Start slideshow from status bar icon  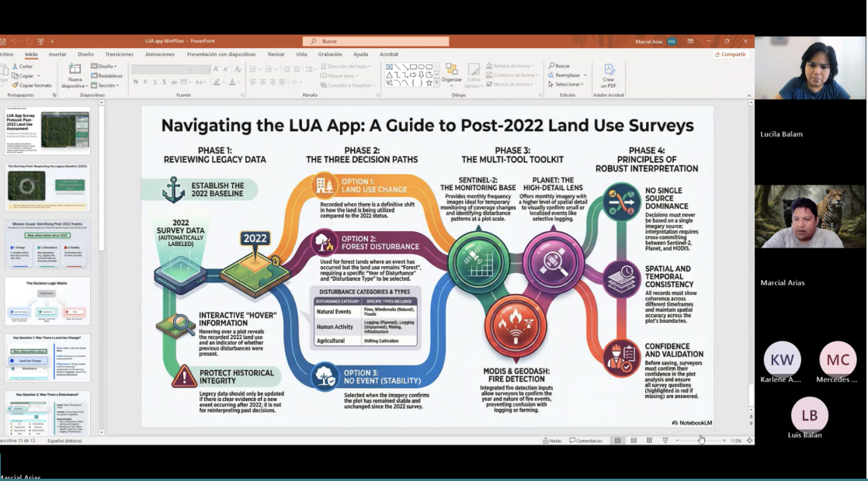click(665, 441)
